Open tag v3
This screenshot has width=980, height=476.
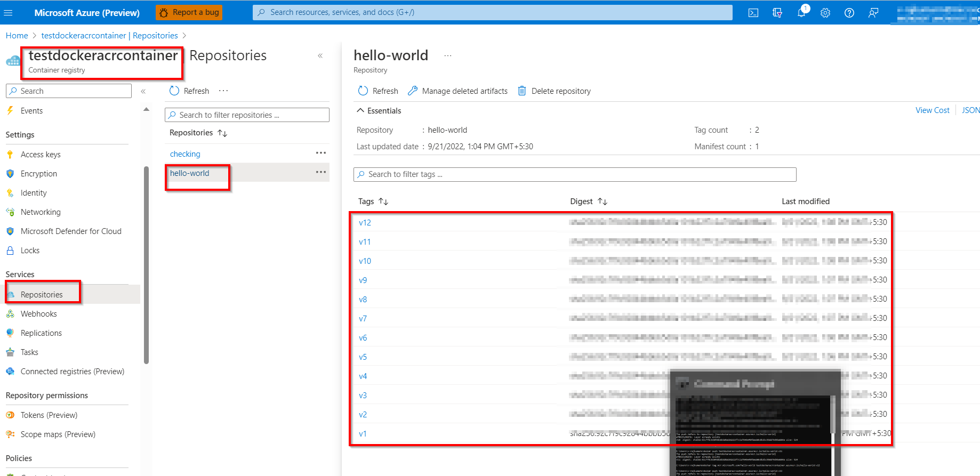tap(363, 396)
